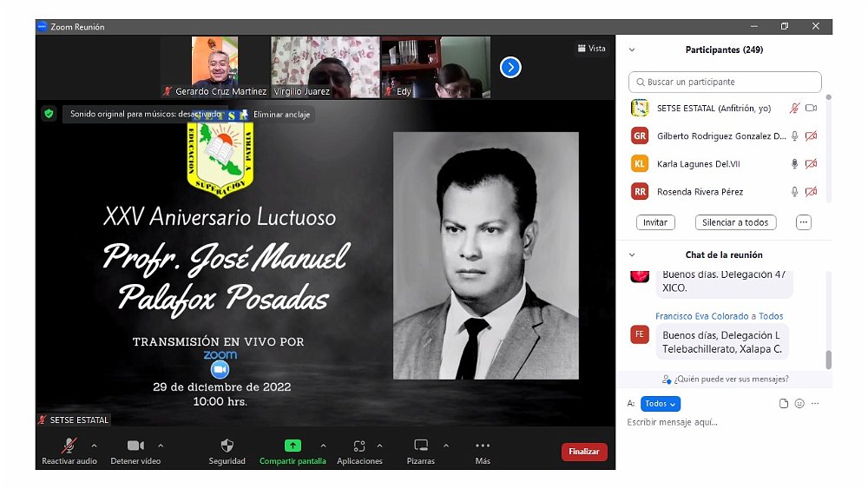Toggle Karla Lagunes microphone icon
The width and height of the screenshot is (868, 489).
point(794,164)
